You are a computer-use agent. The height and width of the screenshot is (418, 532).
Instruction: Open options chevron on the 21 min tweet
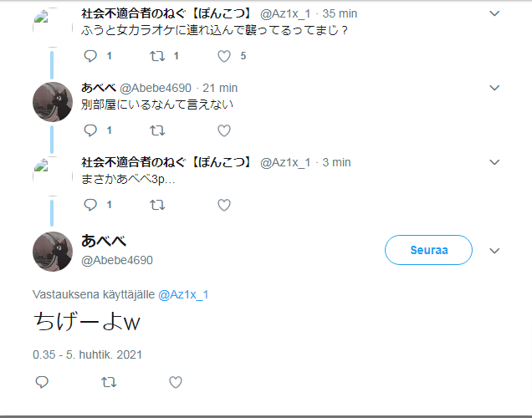494,88
